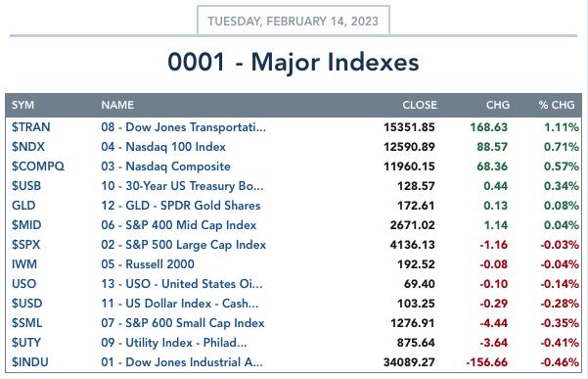Open the $NDX symbol link
This screenshot has width=588, height=379.
[28, 147]
